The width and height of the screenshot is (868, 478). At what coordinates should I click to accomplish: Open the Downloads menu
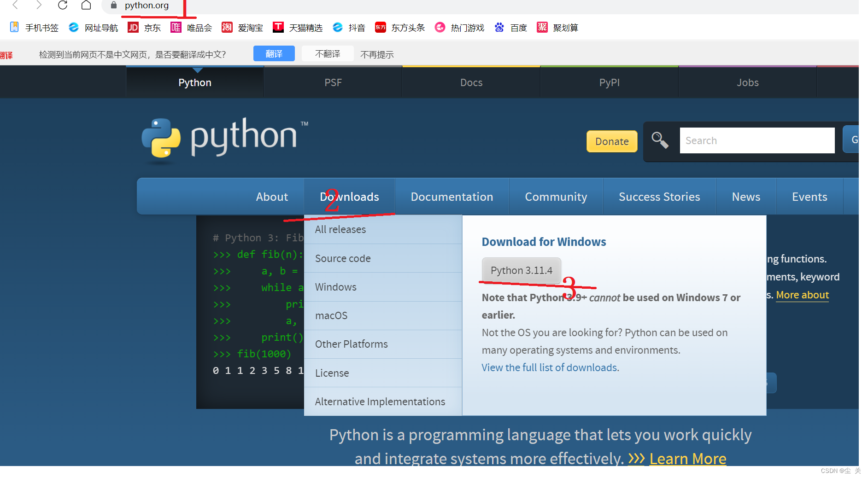pos(349,197)
